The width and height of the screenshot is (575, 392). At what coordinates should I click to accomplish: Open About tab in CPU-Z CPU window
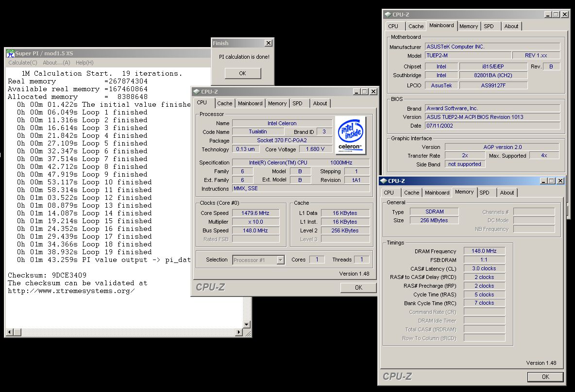click(x=320, y=104)
